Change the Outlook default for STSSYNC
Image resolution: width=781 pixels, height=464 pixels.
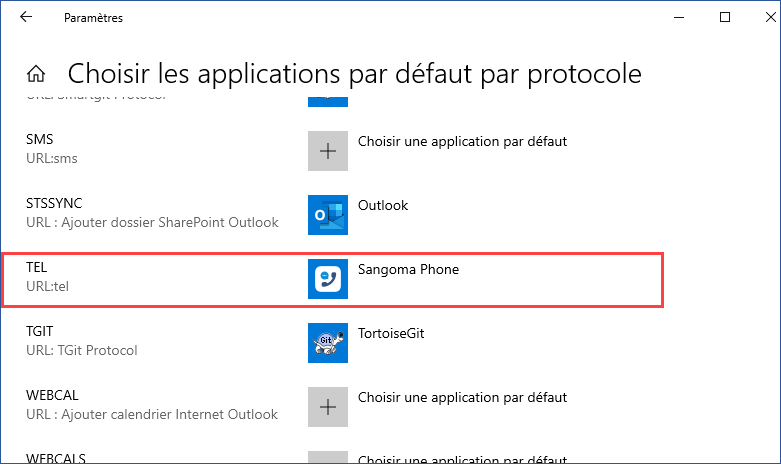point(383,205)
